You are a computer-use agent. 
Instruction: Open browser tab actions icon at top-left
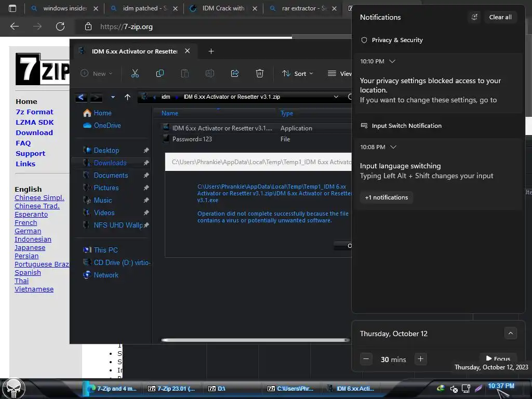click(12, 8)
